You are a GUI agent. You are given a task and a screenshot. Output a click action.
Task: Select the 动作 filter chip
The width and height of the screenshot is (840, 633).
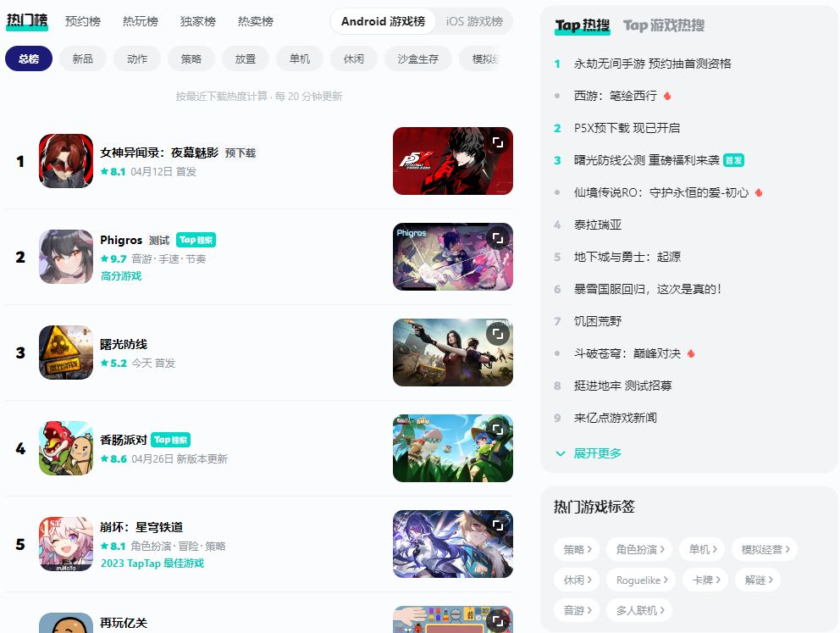pyautogui.click(x=137, y=59)
